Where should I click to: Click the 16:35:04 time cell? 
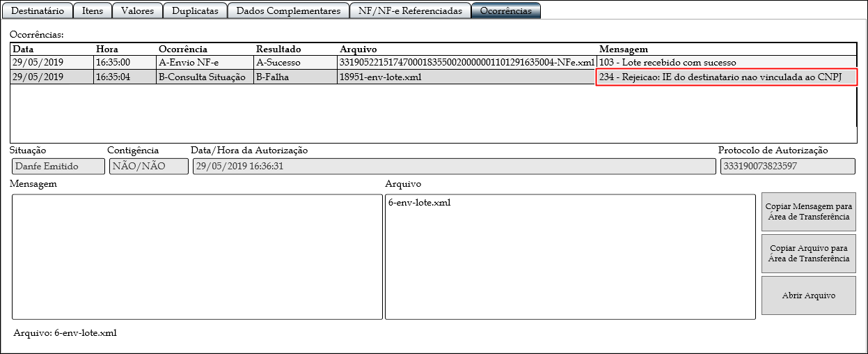[x=125, y=77]
